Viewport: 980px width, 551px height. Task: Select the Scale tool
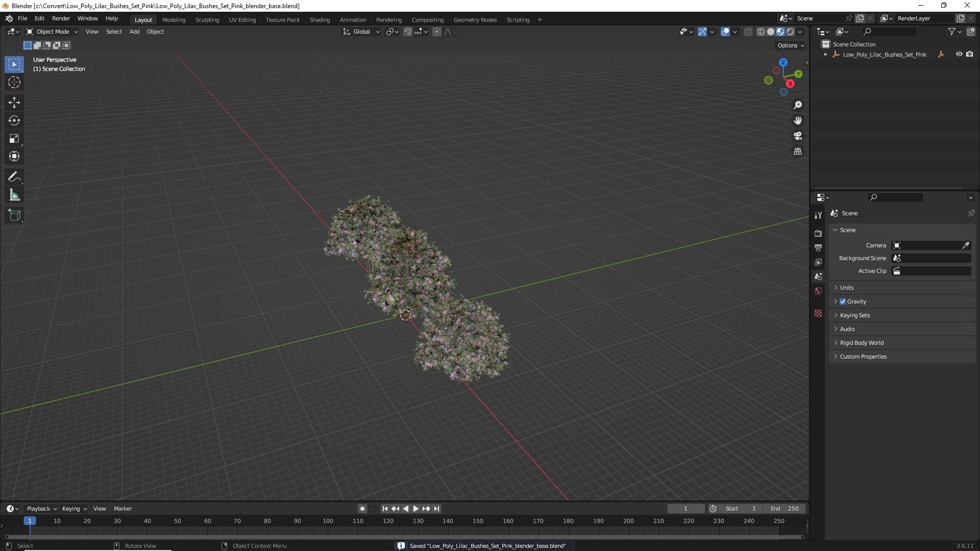14,138
